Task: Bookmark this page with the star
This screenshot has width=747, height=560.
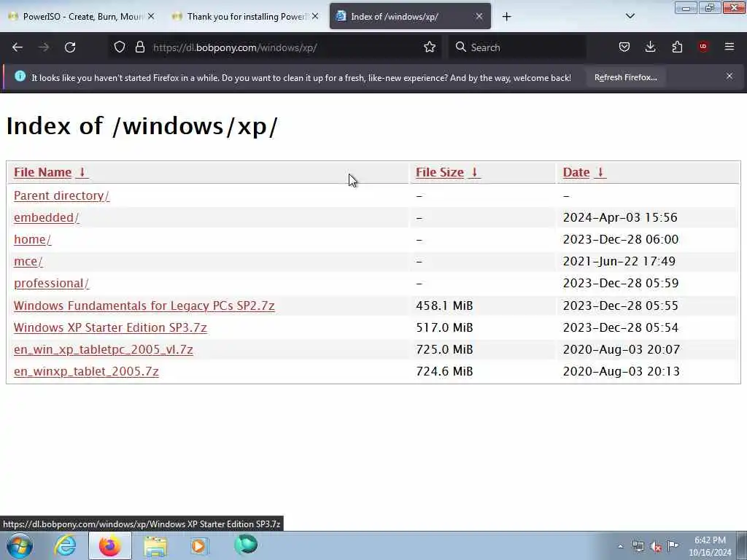Action: tap(429, 47)
